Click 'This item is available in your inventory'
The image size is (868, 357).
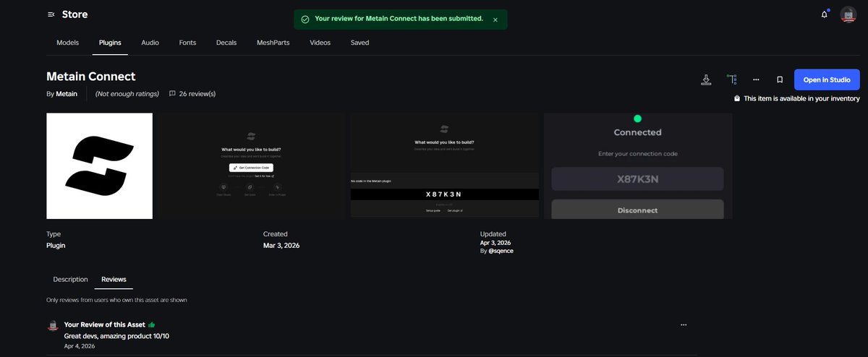(x=801, y=98)
